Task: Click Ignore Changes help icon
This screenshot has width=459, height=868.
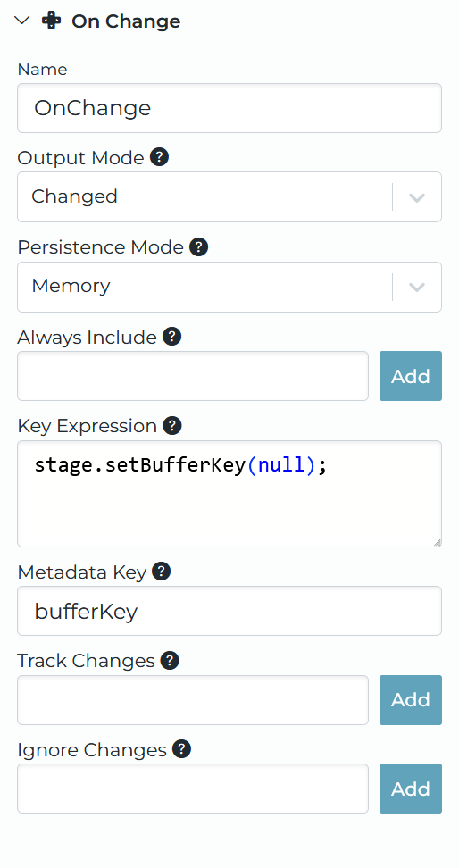Action: click(181, 749)
